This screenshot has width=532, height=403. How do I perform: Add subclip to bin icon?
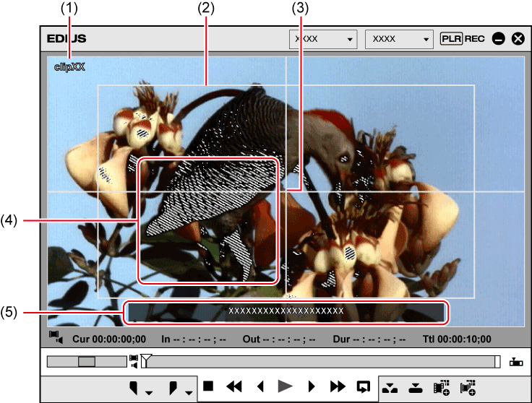pyautogui.click(x=468, y=386)
